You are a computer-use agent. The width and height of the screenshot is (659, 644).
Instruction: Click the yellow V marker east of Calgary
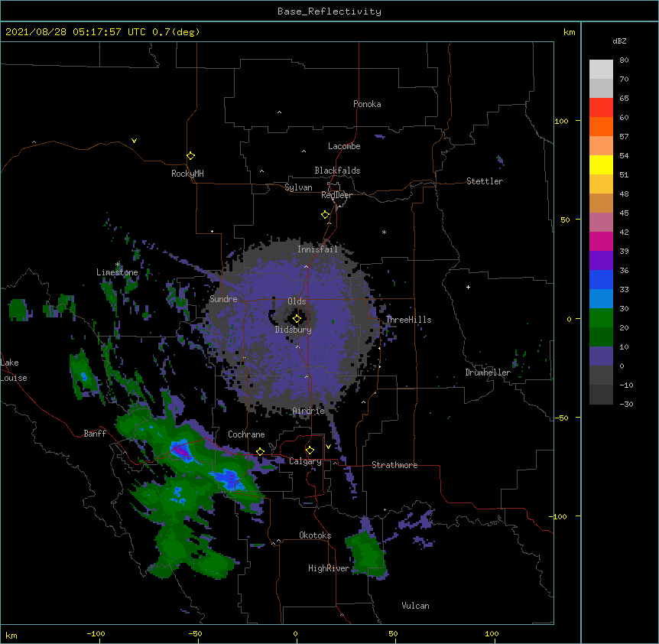click(x=328, y=447)
